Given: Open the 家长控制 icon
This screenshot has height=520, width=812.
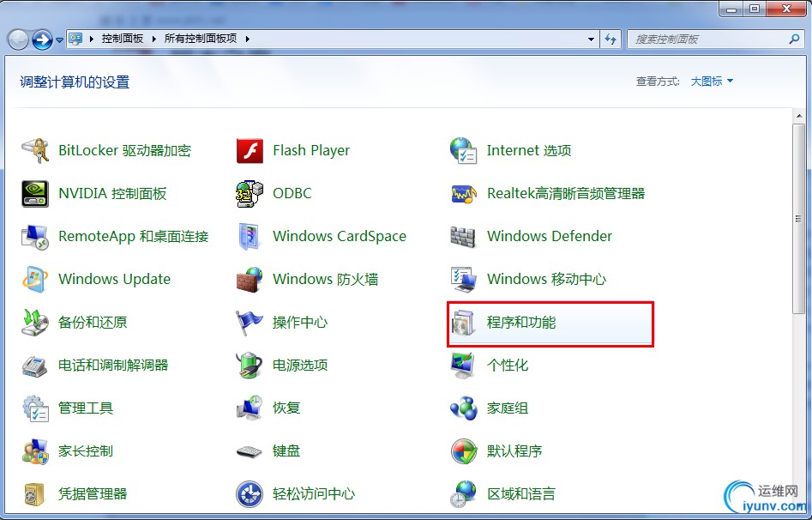Looking at the screenshot, I should coord(34,451).
